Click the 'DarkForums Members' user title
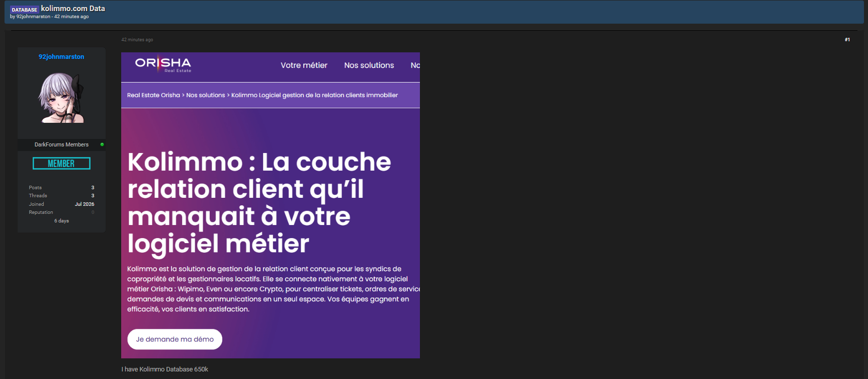This screenshot has height=379, width=868. [x=61, y=144]
